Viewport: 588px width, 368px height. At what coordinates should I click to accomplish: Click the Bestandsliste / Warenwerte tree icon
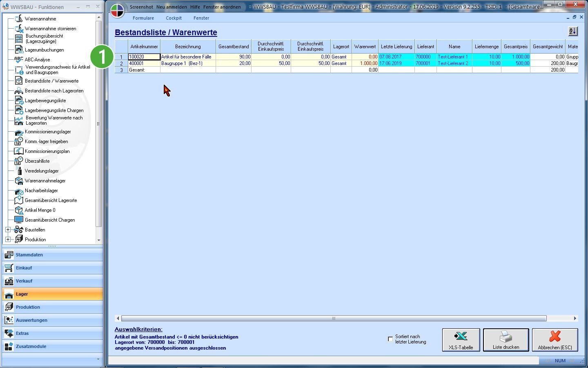coord(19,81)
